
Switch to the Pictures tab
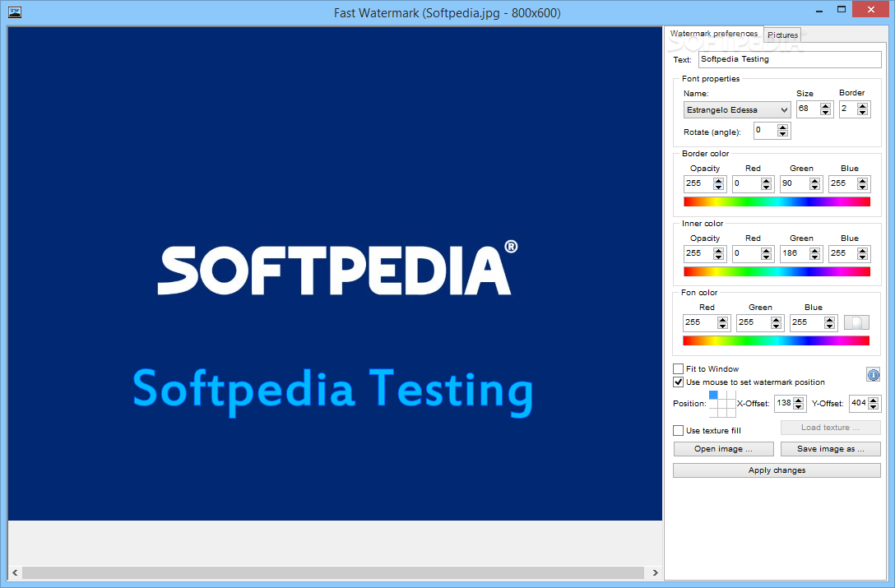tap(782, 35)
